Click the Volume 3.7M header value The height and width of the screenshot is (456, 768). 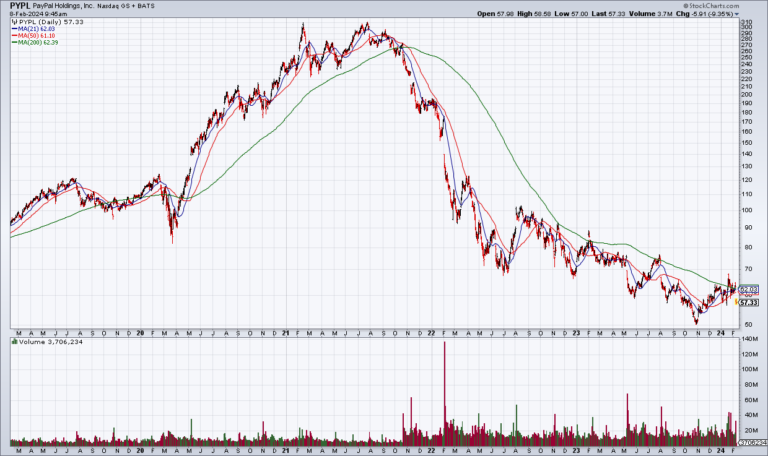click(x=650, y=14)
